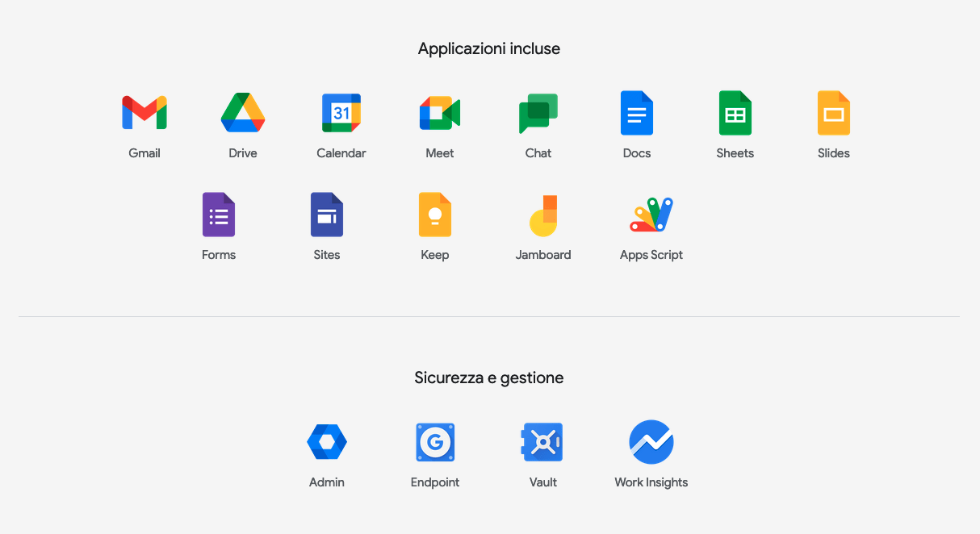This screenshot has height=534, width=980.
Task: Click the "Admin" label text
Action: [327, 482]
